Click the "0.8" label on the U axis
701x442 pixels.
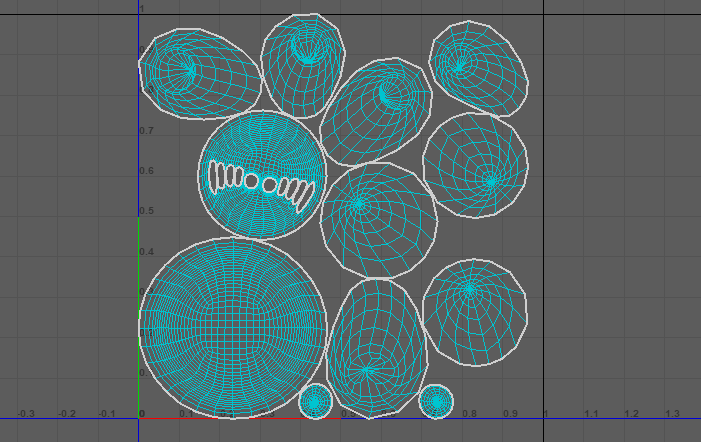click(469, 414)
